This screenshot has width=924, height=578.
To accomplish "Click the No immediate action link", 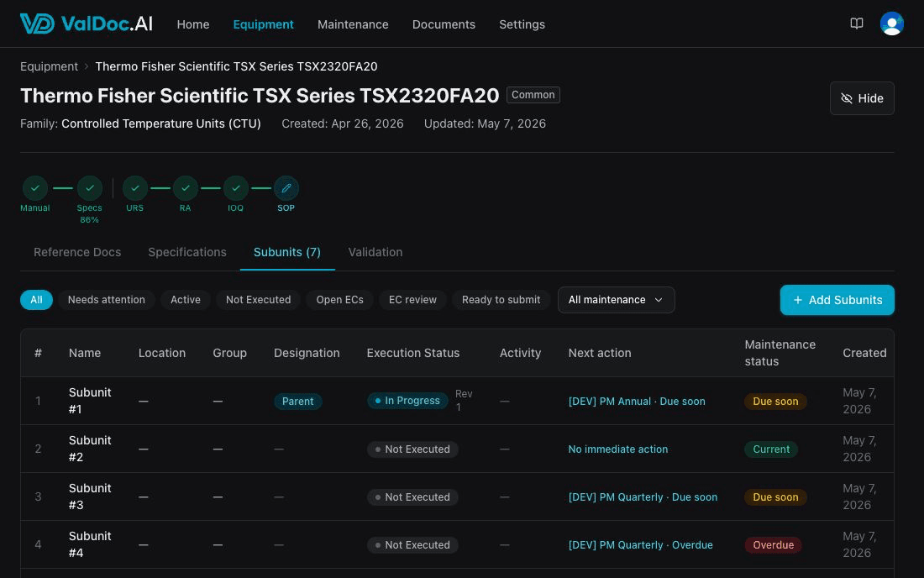I will [617, 449].
